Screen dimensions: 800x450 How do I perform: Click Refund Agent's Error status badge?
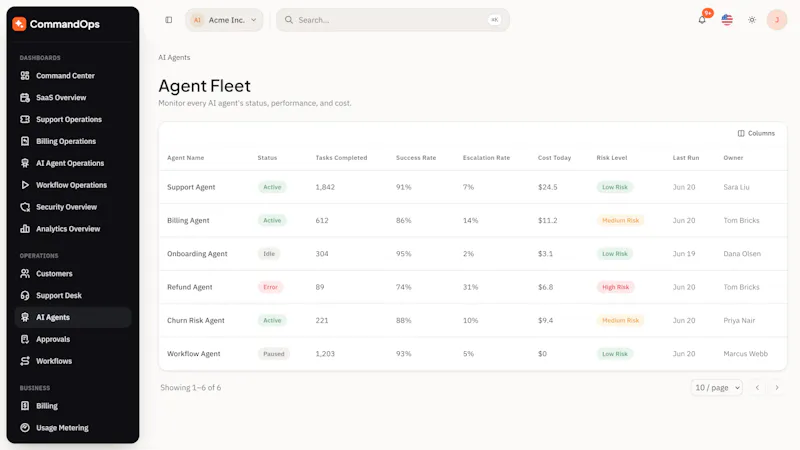270,287
